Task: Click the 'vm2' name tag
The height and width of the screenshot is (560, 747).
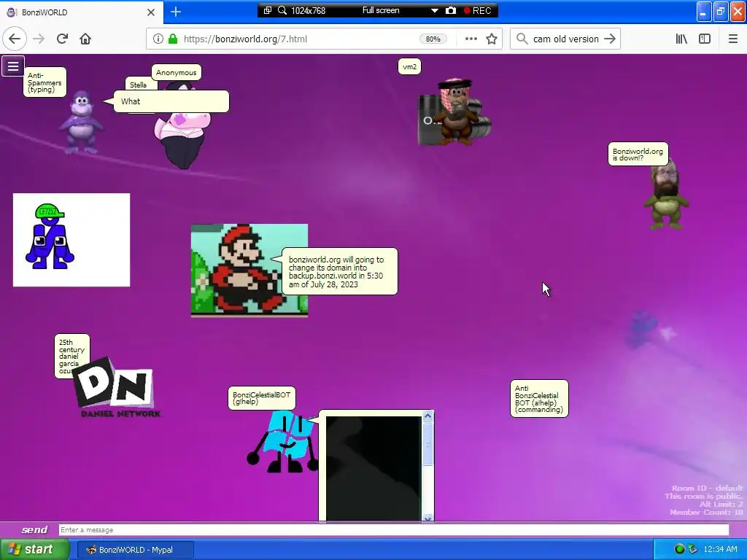Action: point(409,66)
